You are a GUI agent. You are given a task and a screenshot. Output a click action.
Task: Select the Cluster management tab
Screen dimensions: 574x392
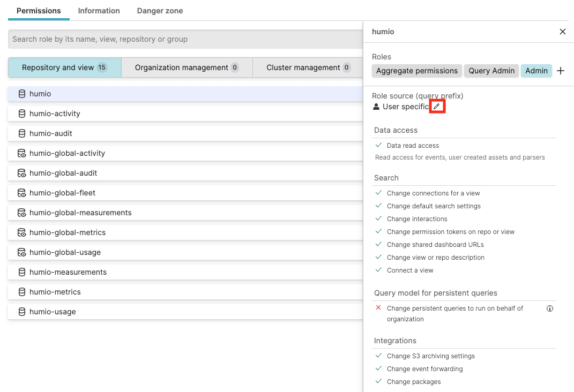[x=308, y=67]
